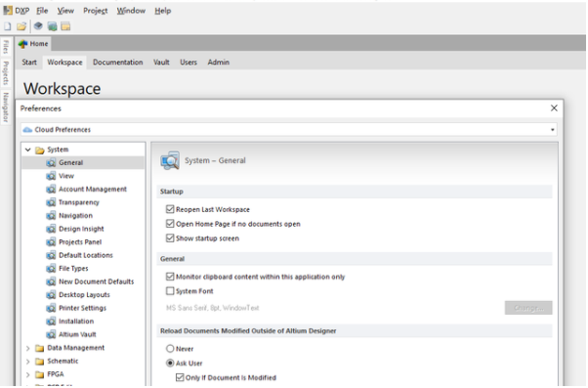Open the View menu
The width and height of the screenshot is (588, 388).
[65, 11]
